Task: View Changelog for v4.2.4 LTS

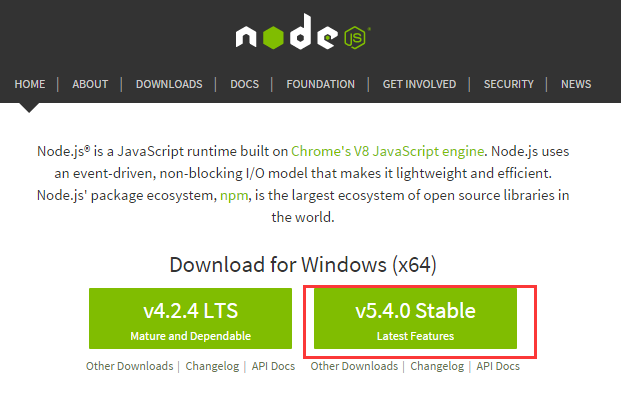Action: (x=212, y=366)
